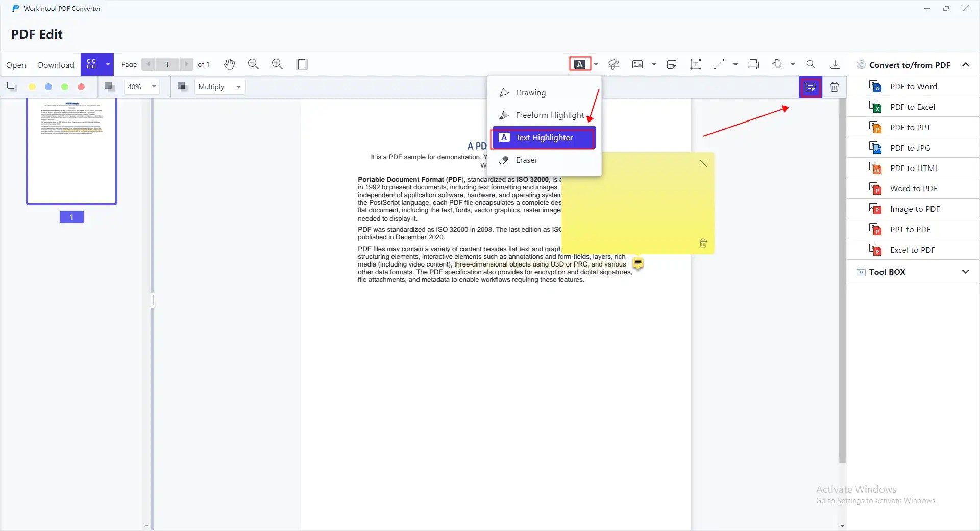The width and height of the screenshot is (980, 531).
Task: Select the page 1 thumbnail
Action: pyautogui.click(x=71, y=152)
